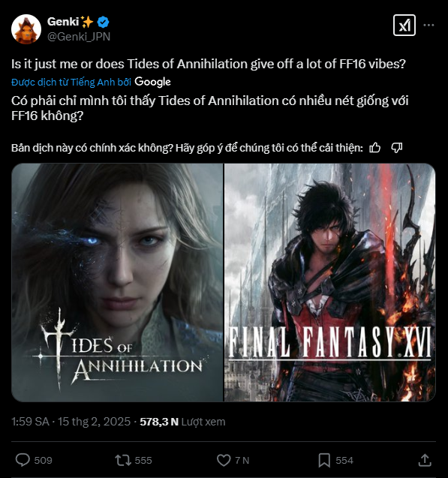
Task: Open the Genki display name link
Action: tap(63, 22)
